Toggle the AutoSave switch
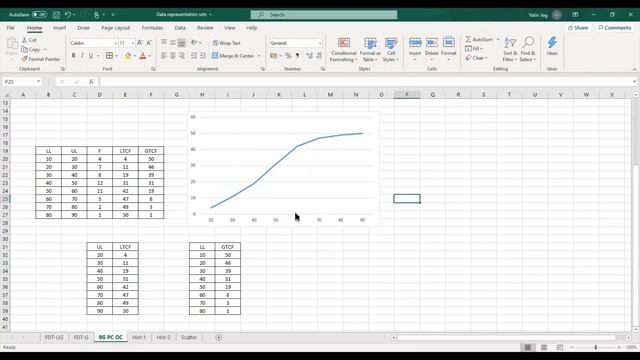This screenshot has width=640, height=360. [x=40, y=14]
